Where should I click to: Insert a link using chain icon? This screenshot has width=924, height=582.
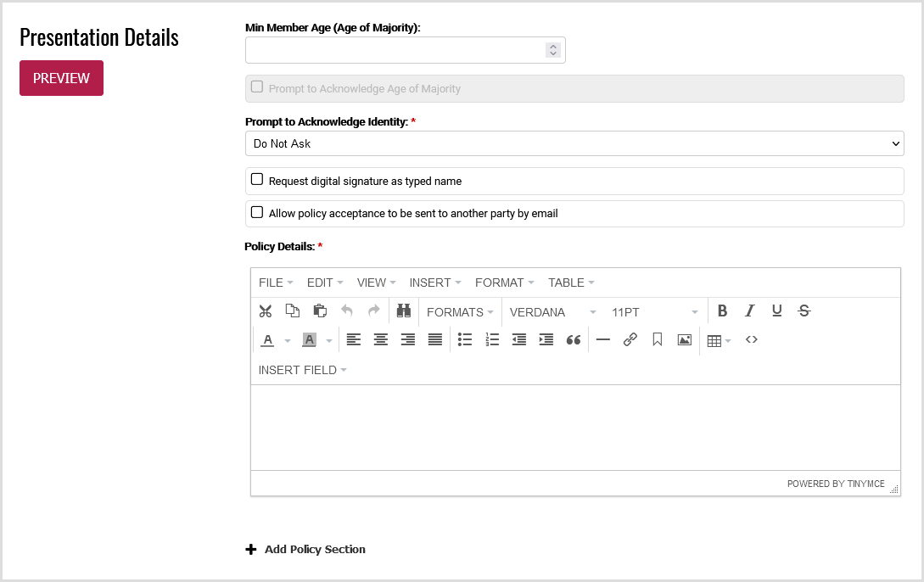pyautogui.click(x=630, y=340)
